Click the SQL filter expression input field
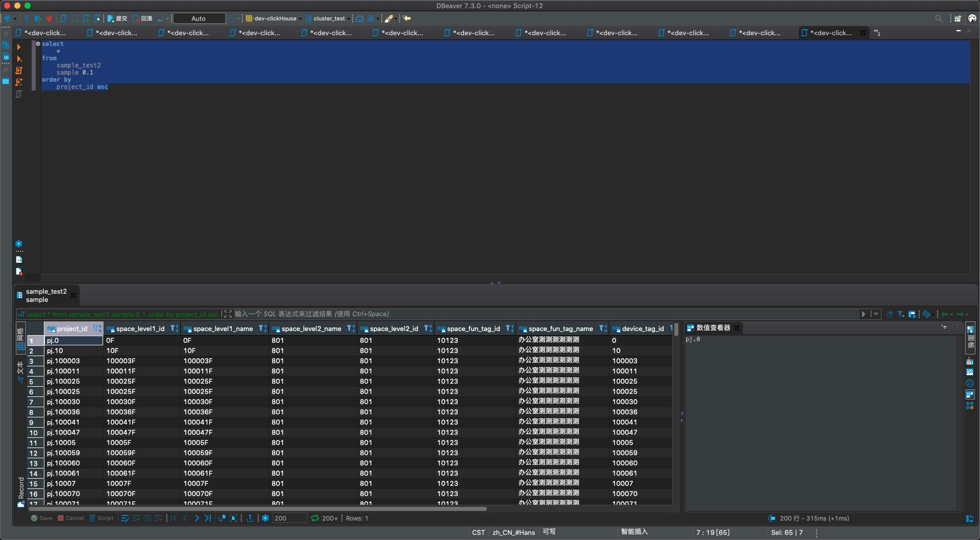The width and height of the screenshot is (980, 540). [x=546, y=314]
